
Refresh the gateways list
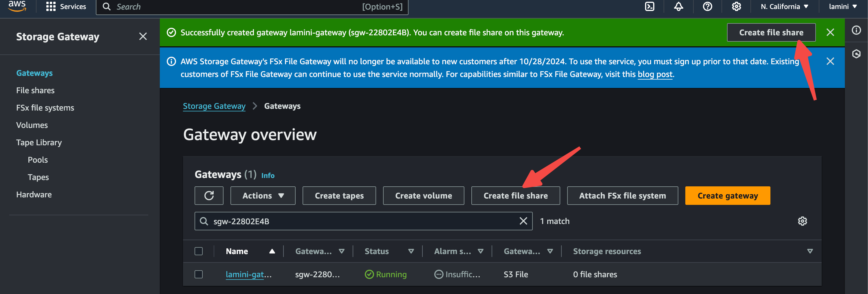tap(209, 196)
